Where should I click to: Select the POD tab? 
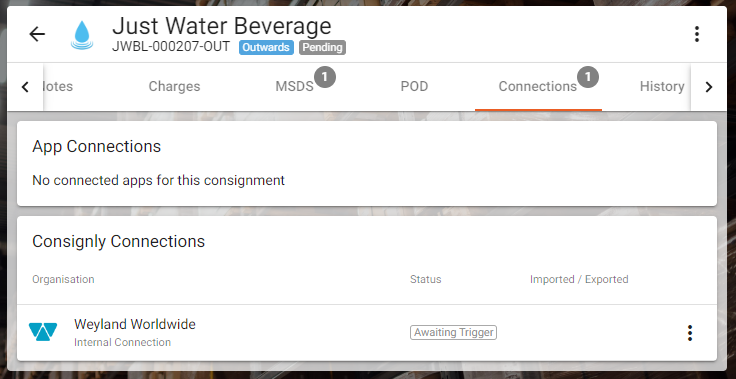pyautogui.click(x=414, y=86)
